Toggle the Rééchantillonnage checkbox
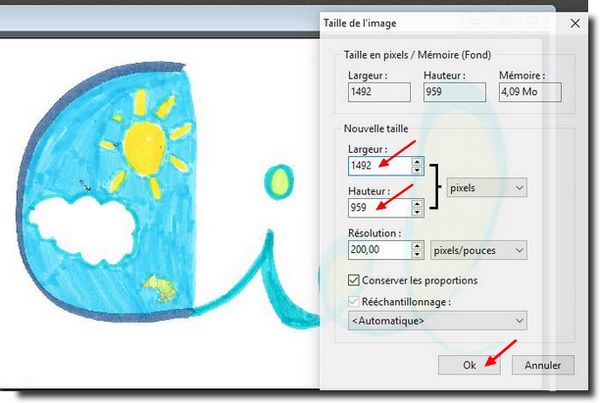 [354, 302]
